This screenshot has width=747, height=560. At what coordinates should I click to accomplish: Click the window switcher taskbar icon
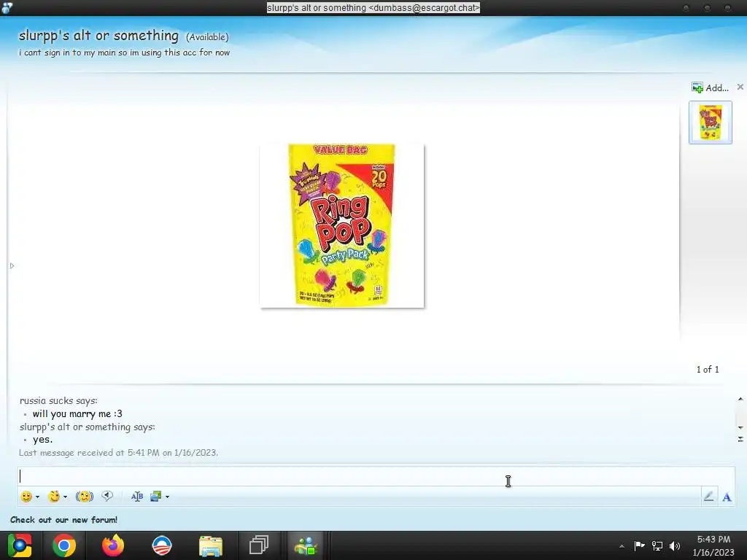259,545
